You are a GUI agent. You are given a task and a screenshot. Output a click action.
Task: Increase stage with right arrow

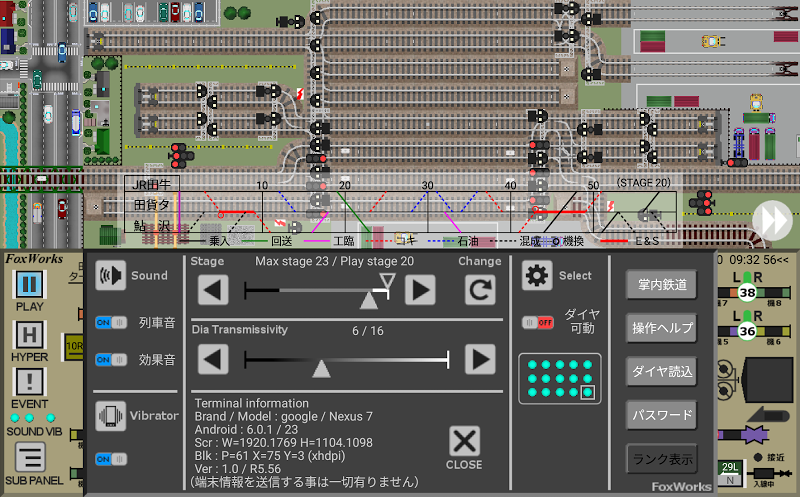[420, 290]
